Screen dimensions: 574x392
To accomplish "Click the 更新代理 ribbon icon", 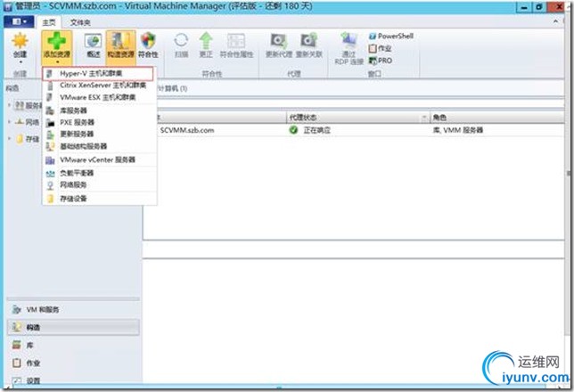I will click(x=279, y=40).
